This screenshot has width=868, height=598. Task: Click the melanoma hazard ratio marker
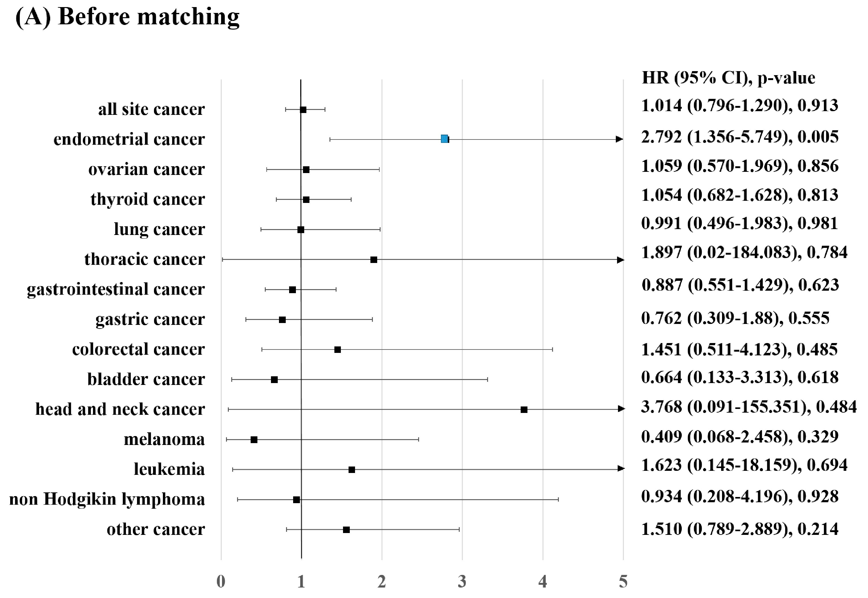pyautogui.click(x=254, y=439)
